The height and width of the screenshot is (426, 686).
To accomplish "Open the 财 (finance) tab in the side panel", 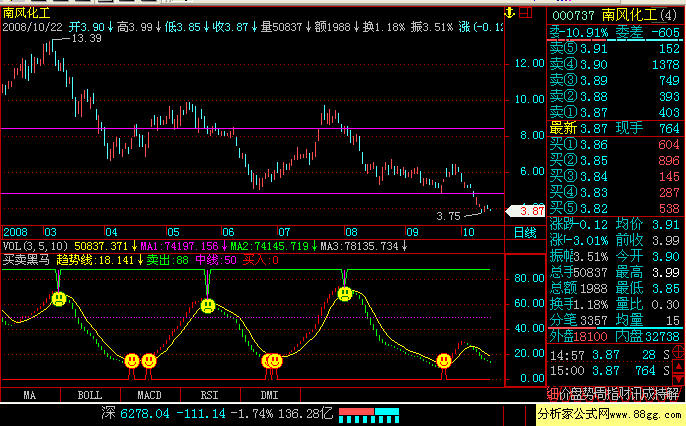I will pyautogui.click(x=625, y=394).
